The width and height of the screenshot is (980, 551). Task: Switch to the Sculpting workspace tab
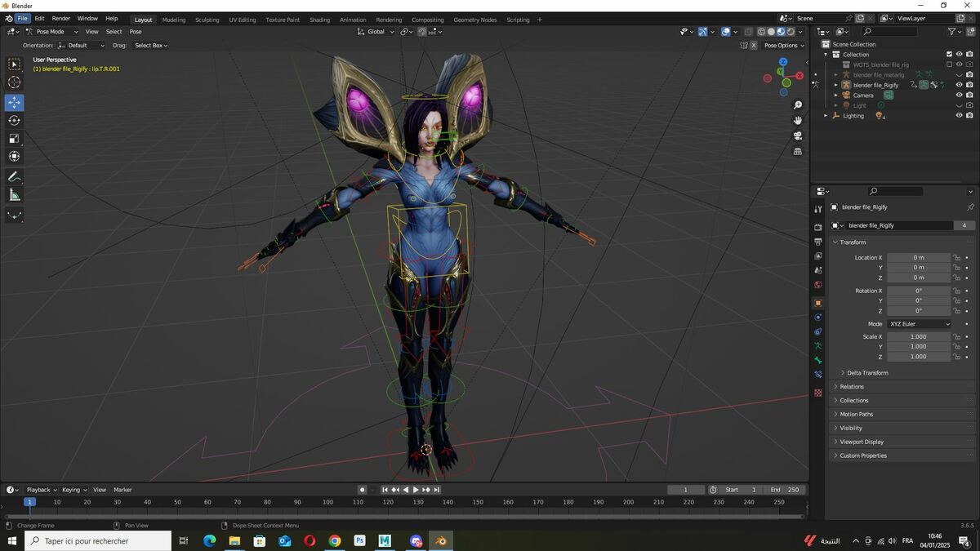click(x=207, y=20)
